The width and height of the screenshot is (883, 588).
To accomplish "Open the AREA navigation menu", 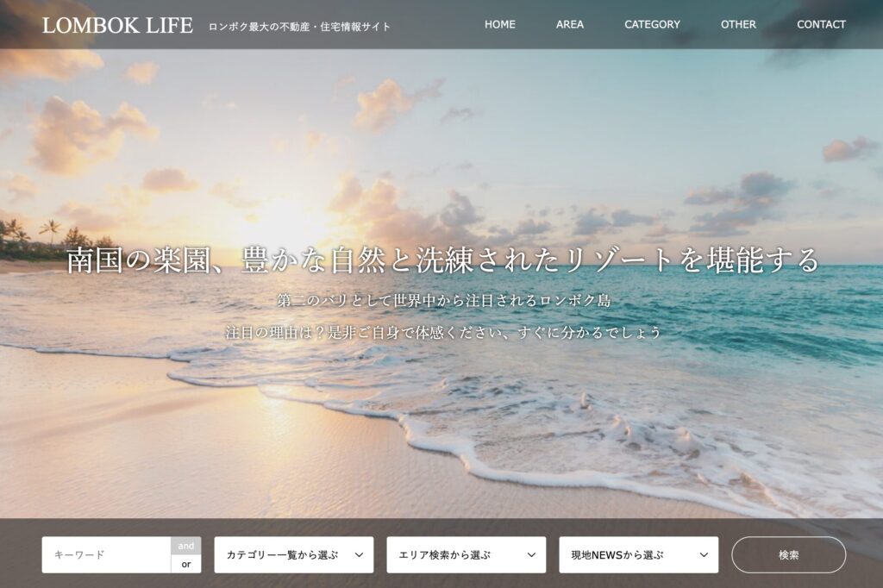I will point(569,24).
